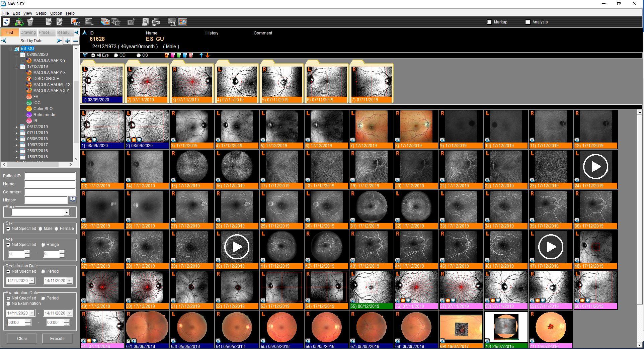Screen dimensions: 644x349
Task: Expand the 06/12/2019 tree node
Action: click(x=17, y=127)
